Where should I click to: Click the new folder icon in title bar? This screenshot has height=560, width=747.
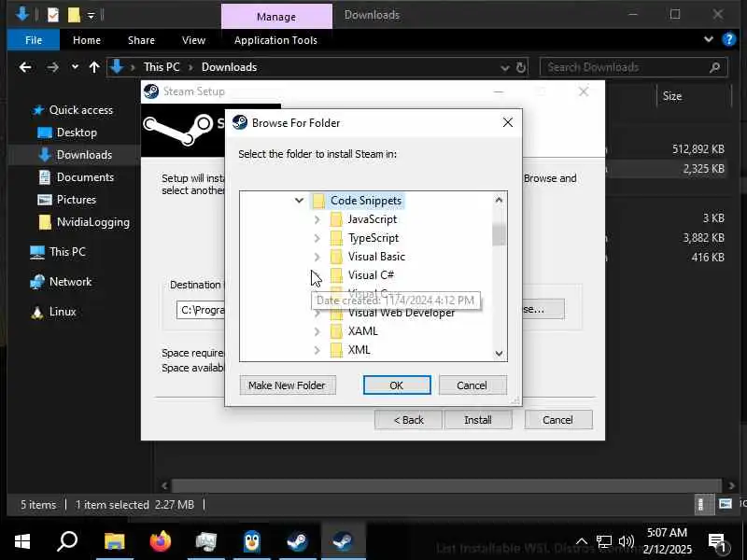[x=74, y=15]
